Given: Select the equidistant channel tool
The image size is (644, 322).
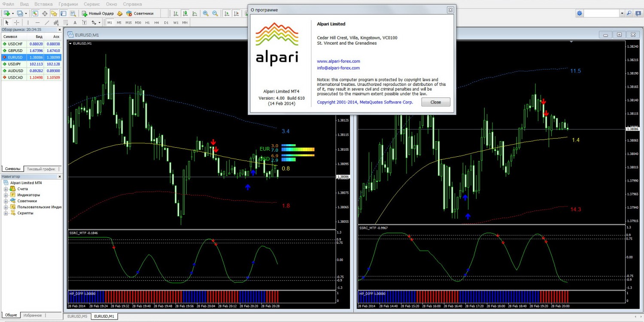Looking at the screenshot, I should pyautogui.click(x=56, y=22).
